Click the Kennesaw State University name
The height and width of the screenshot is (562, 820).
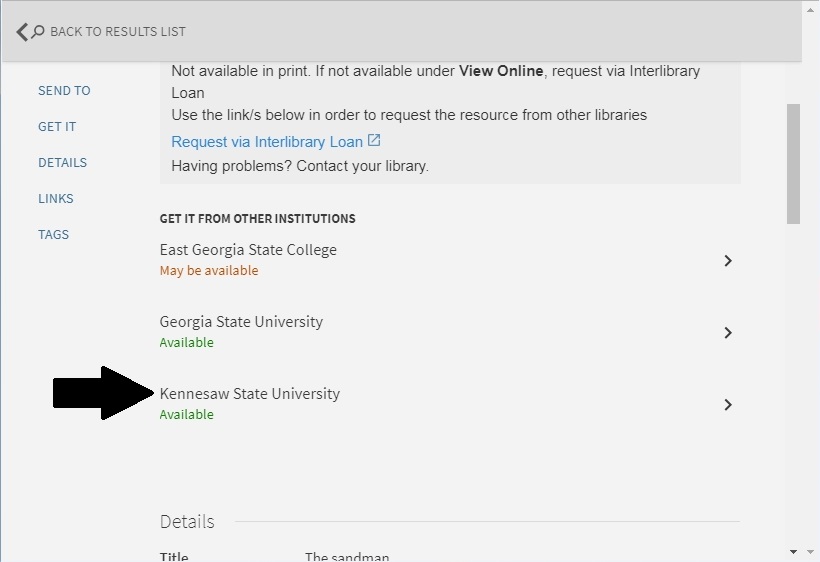click(x=250, y=394)
